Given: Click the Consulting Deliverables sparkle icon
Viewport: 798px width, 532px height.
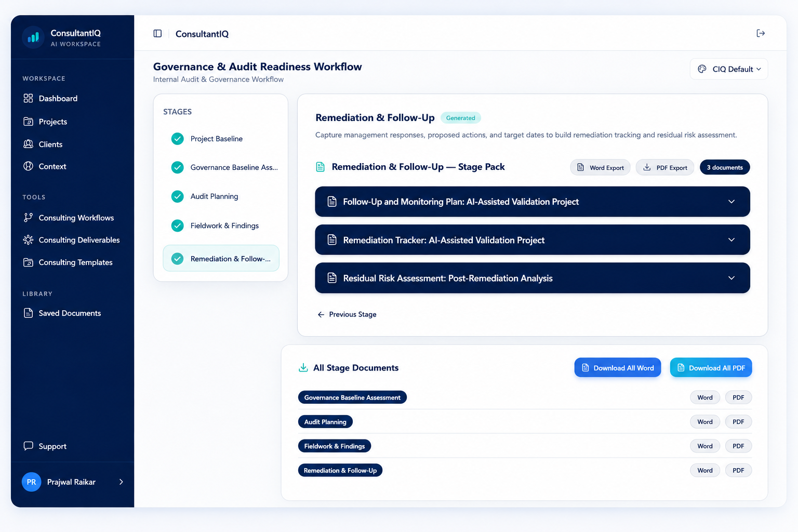Looking at the screenshot, I should point(28,240).
